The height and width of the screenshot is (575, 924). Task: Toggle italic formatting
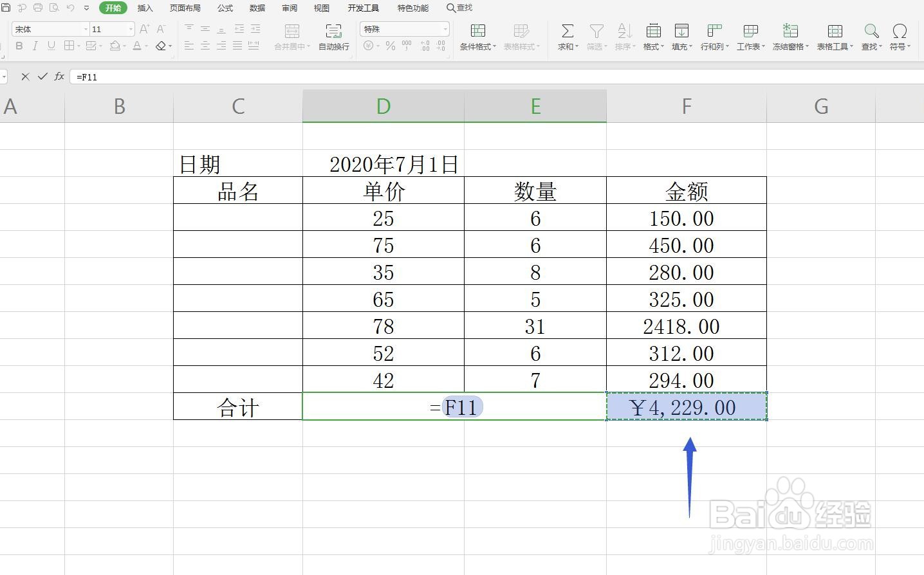(35, 46)
